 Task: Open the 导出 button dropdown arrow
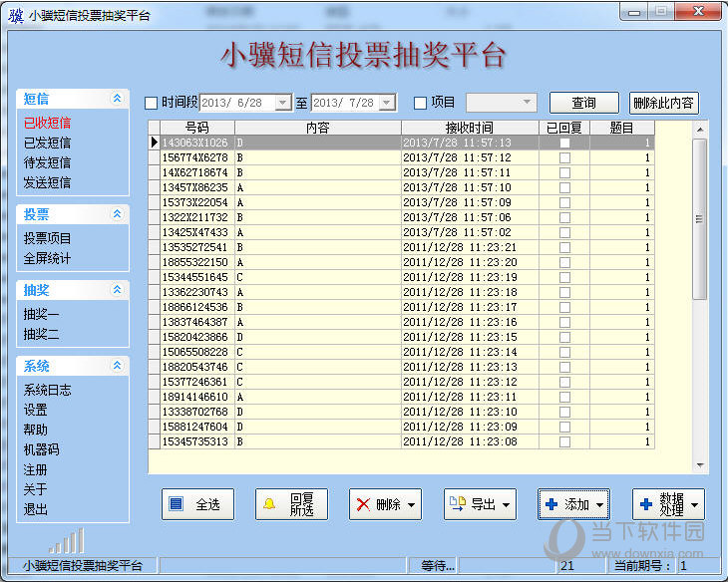pyautogui.click(x=506, y=505)
